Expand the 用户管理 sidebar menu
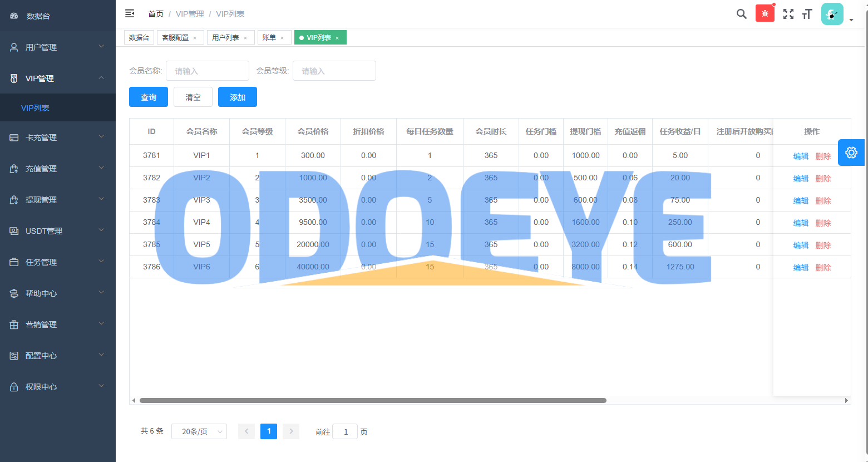 pos(57,47)
